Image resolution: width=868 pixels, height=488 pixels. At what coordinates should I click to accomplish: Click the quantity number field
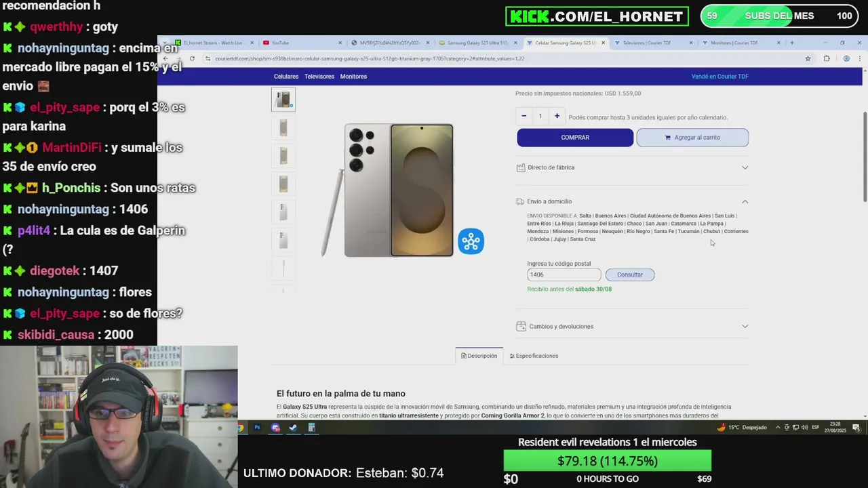(540, 116)
